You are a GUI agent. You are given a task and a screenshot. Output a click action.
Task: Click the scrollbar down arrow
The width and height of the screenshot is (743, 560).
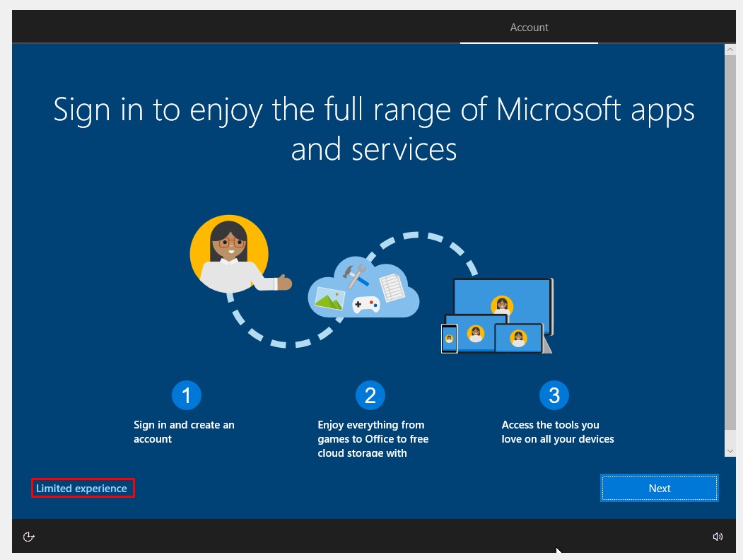click(730, 451)
